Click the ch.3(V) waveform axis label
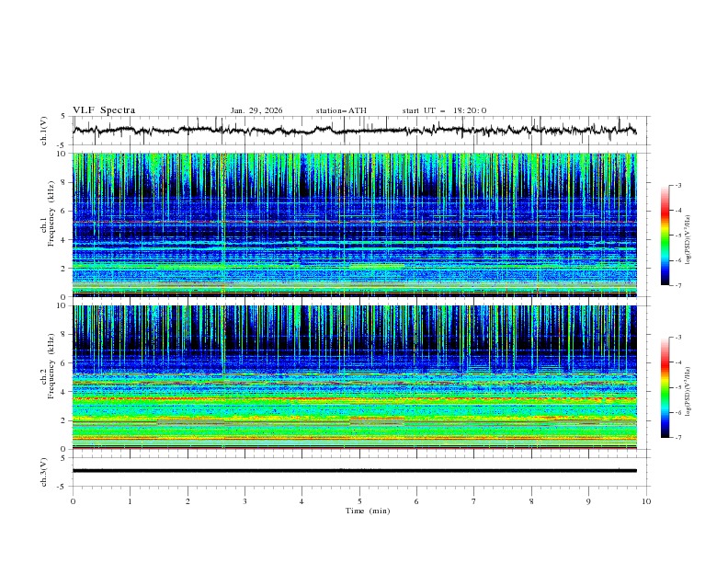728x563 pixels. pyautogui.click(x=44, y=471)
